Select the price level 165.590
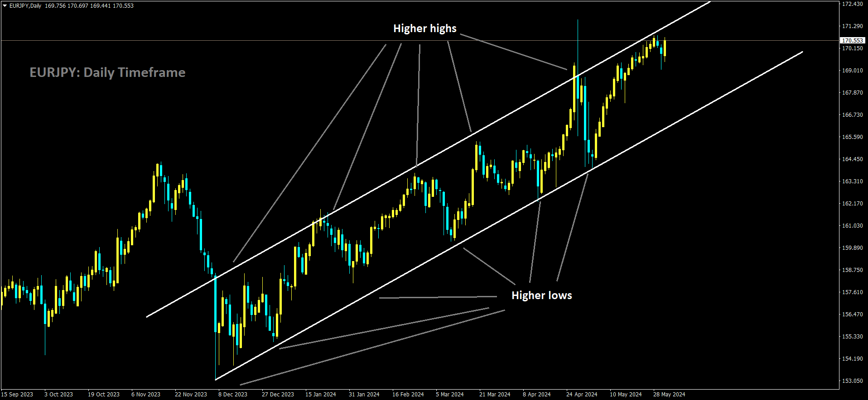The width and height of the screenshot is (868, 400). click(852, 137)
